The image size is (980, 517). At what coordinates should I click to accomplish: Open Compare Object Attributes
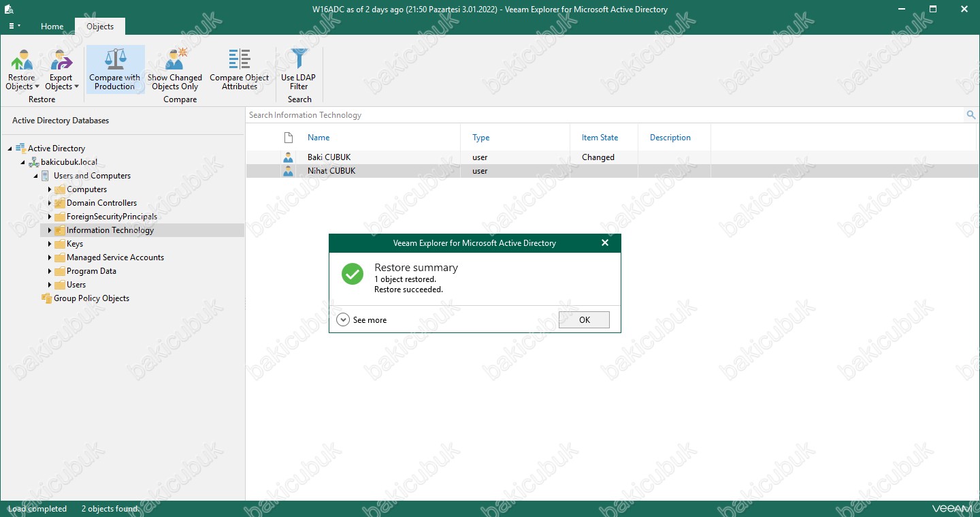coord(240,69)
